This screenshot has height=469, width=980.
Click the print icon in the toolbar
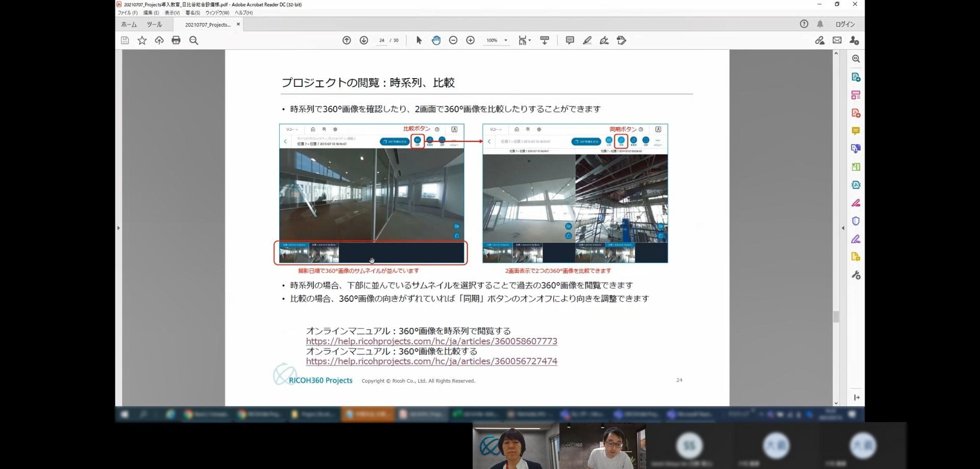(176, 40)
